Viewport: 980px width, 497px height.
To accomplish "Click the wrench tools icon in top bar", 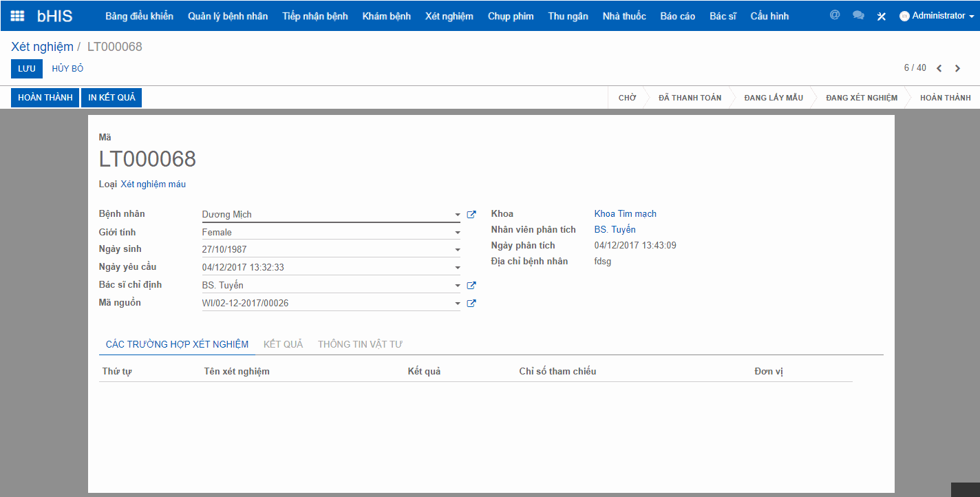I will tap(882, 14).
